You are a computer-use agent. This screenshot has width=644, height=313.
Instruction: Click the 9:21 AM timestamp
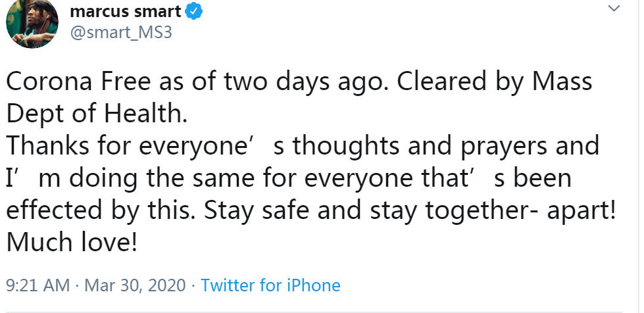click(37, 285)
